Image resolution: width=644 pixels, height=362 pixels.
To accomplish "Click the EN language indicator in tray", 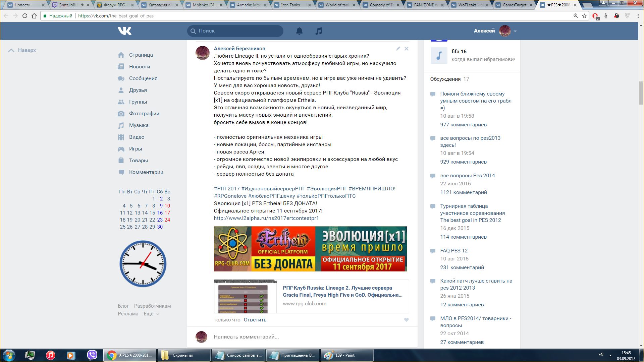I will (x=601, y=355).
